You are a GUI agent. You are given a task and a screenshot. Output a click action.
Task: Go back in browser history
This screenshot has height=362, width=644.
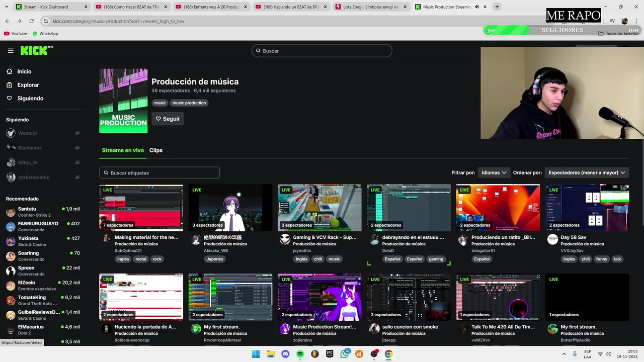(7, 21)
